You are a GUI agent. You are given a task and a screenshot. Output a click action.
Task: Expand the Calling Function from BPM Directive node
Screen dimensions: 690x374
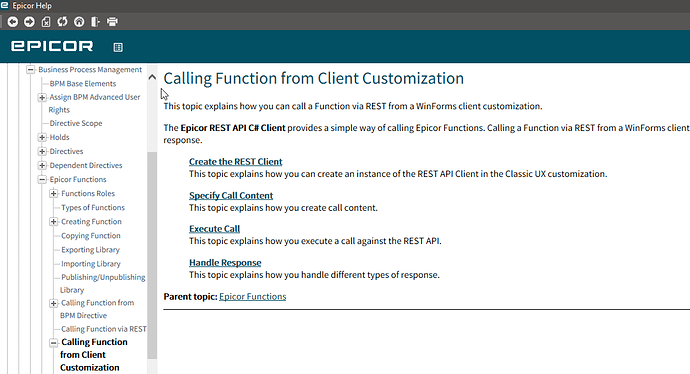pyautogui.click(x=54, y=303)
